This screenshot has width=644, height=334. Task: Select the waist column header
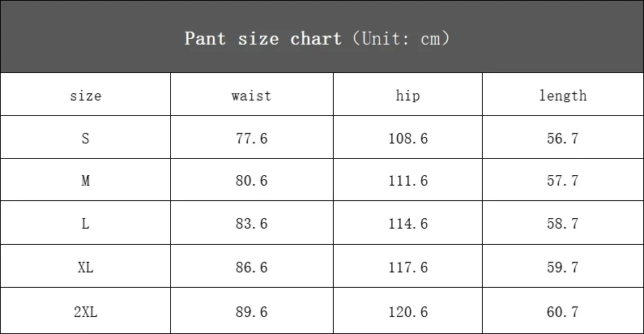[x=251, y=96]
